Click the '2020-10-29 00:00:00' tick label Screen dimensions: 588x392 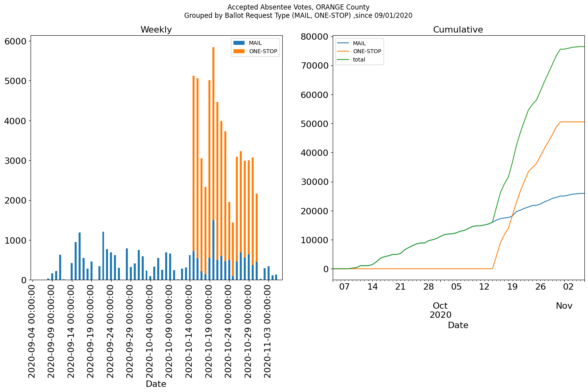[x=249, y=331]
